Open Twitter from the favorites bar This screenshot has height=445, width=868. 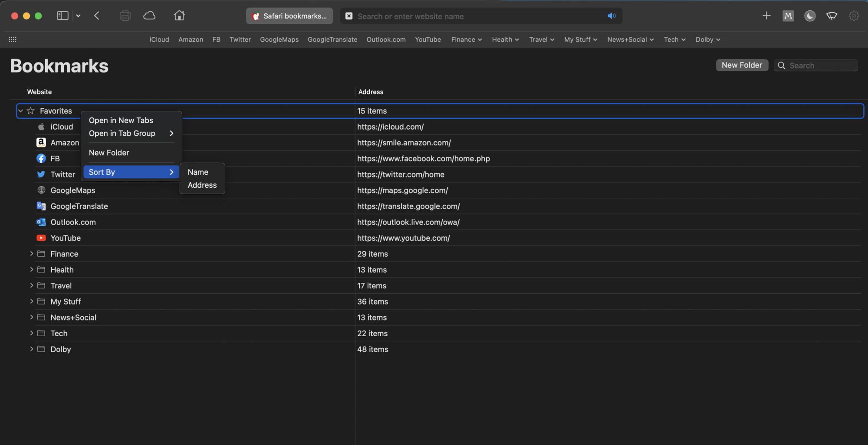[240, 39]
